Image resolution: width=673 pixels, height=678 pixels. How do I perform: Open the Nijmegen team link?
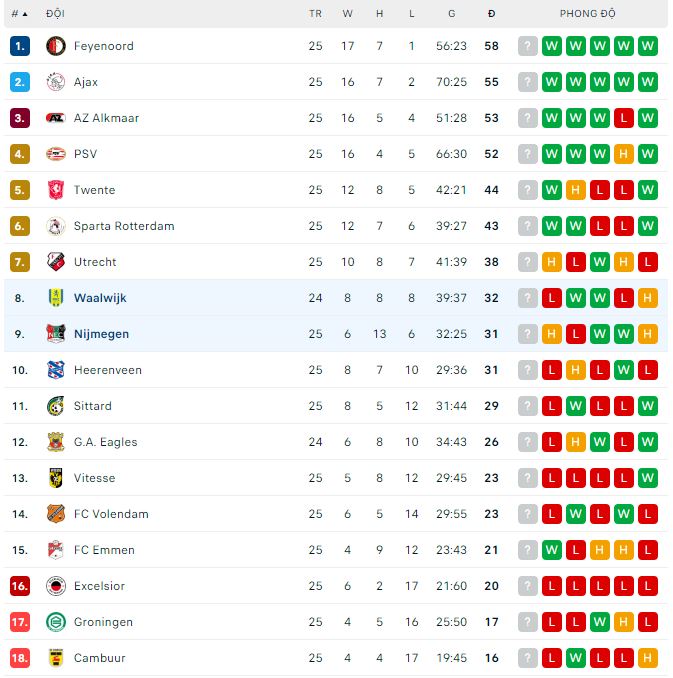click(x=101, y=334)
